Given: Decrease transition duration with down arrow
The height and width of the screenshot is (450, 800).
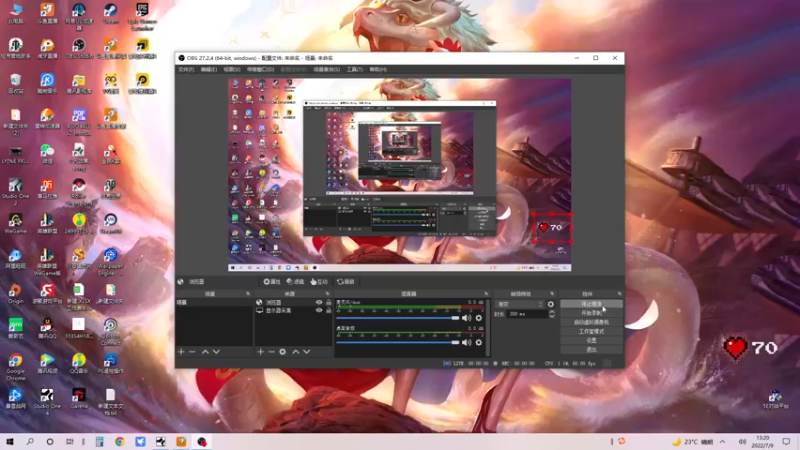Looking at the screenshot, I should pos(552,316).
